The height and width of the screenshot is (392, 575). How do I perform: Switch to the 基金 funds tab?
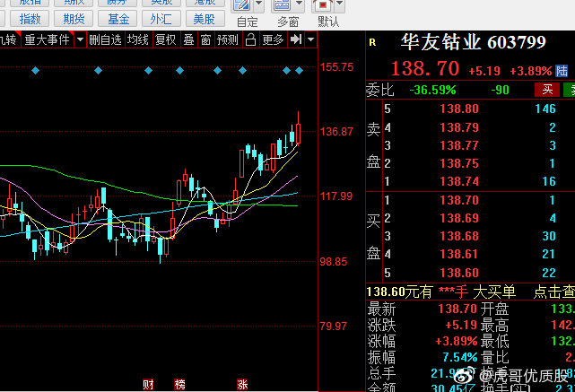coord(118,18)
